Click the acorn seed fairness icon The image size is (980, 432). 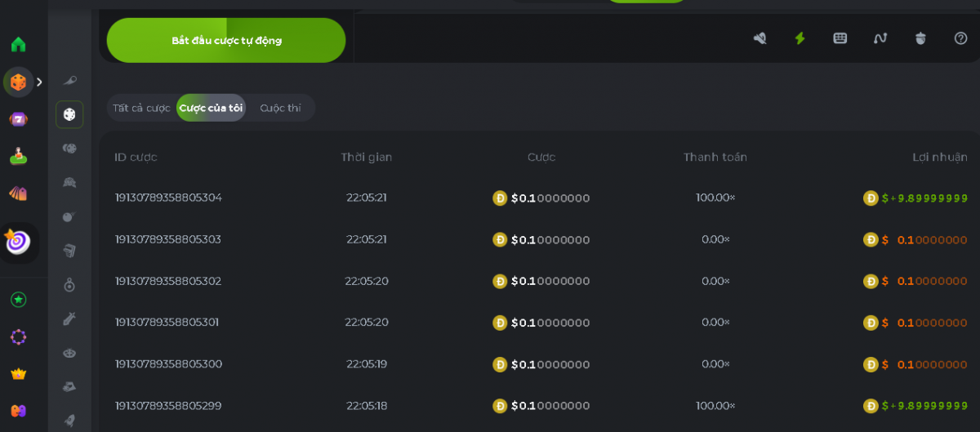(x=920, y=38)
